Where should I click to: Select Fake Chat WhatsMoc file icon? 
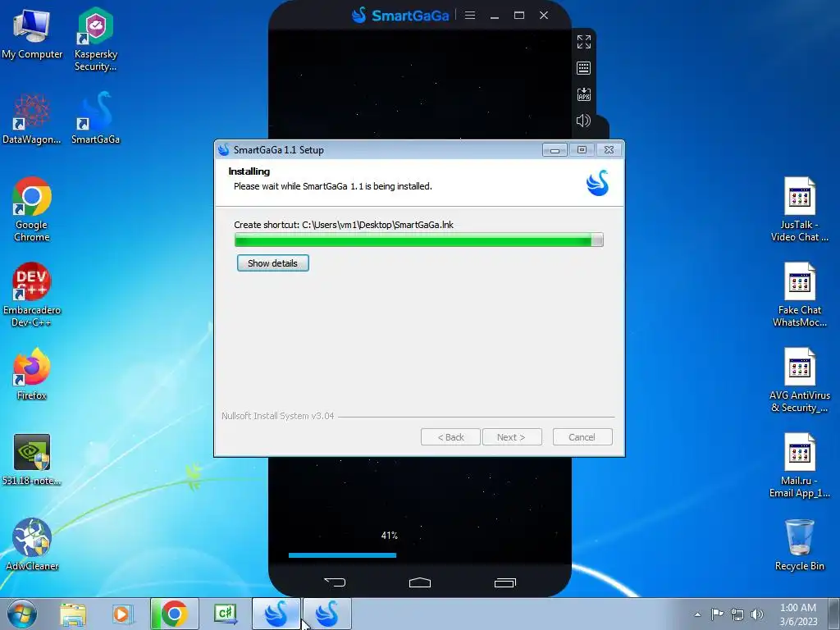coord(799,294)
